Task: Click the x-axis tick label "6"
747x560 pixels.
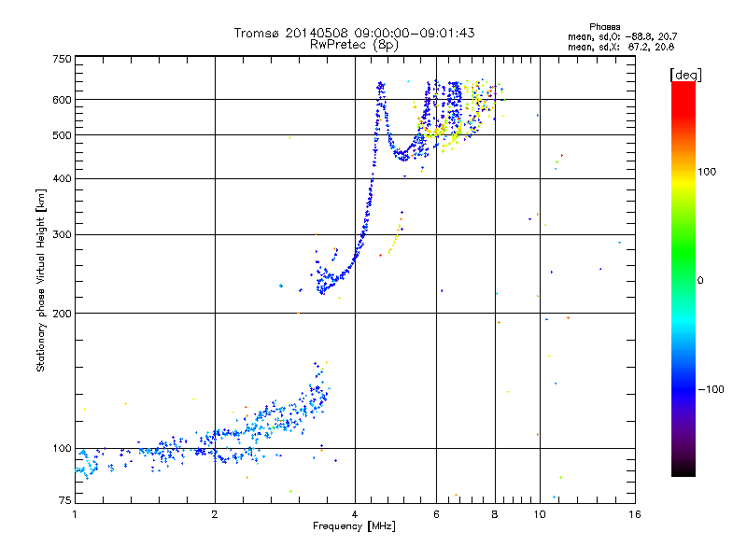Action: [x=436, y=514]
